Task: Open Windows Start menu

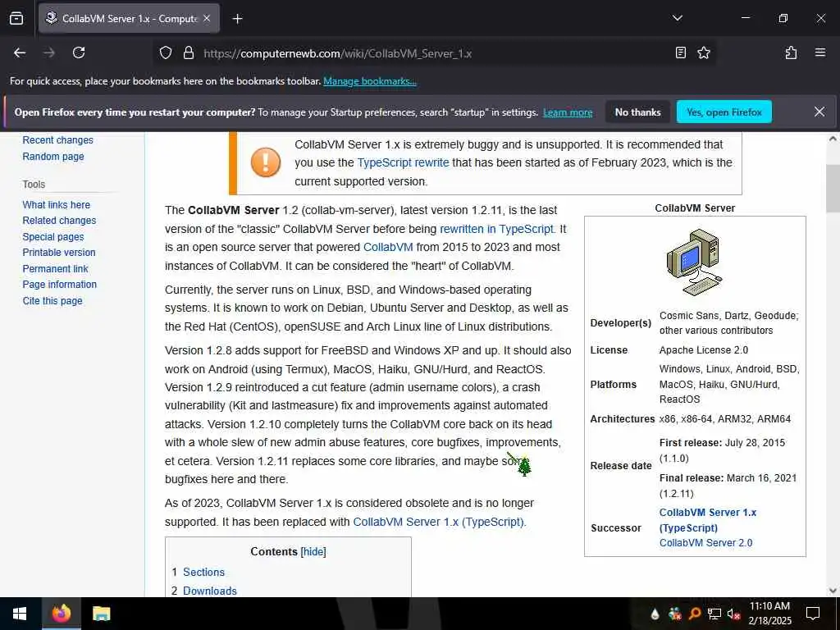Action: tap(20, 614)
